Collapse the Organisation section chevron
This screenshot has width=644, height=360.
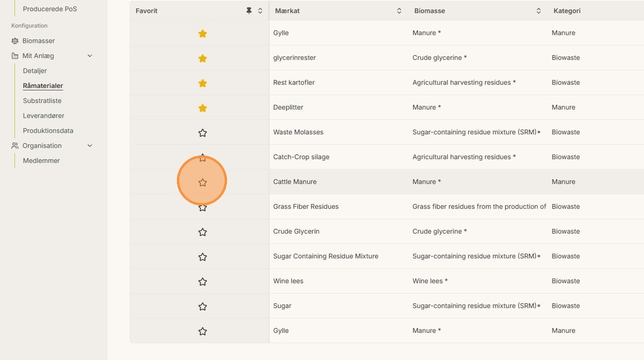pyautogui.click(x=90, y=146)
